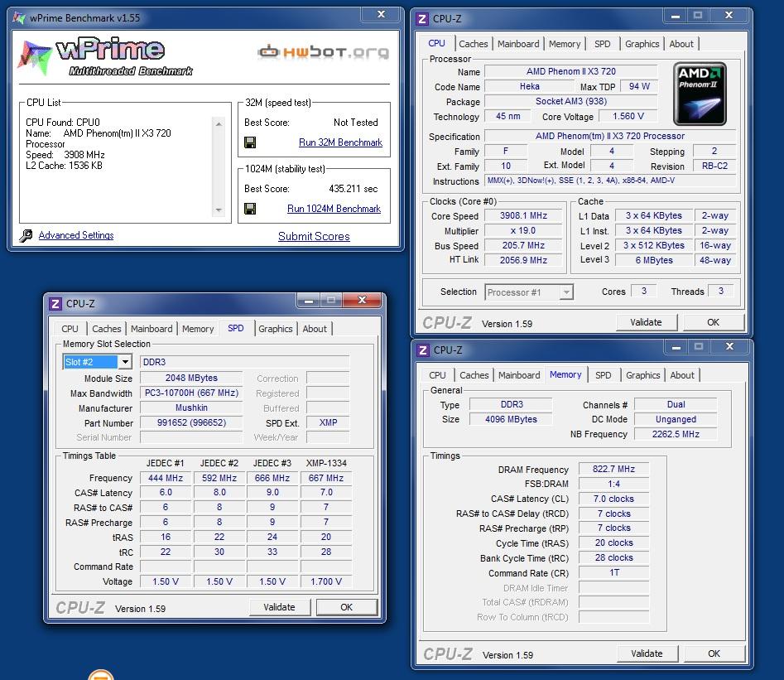
Task: Click the DRAM Frequency value 822.7 MHz
Action: pos(613,469)
